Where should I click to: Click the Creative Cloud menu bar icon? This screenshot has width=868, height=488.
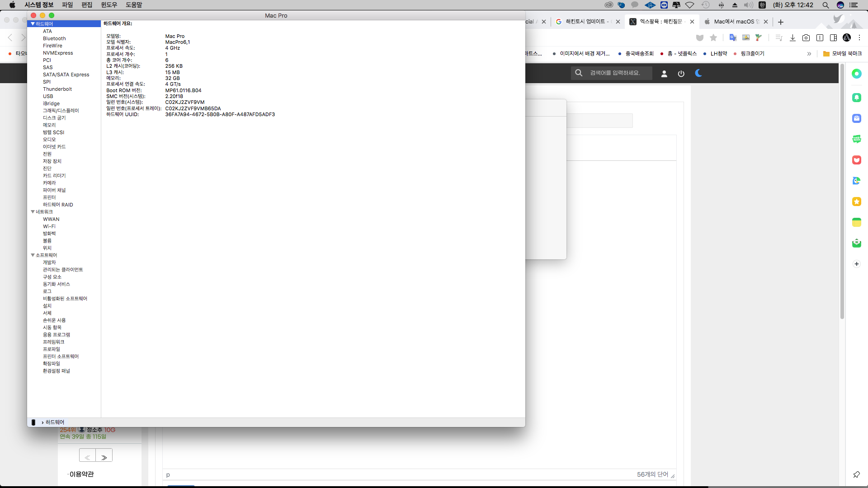[x=609, y=5]
